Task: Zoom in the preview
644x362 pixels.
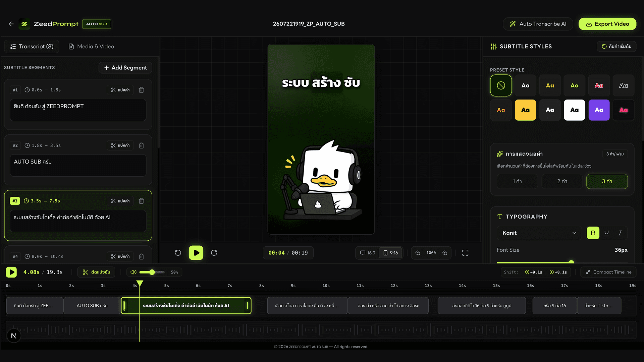Action: pyautogui.click(x=445, y=253)
